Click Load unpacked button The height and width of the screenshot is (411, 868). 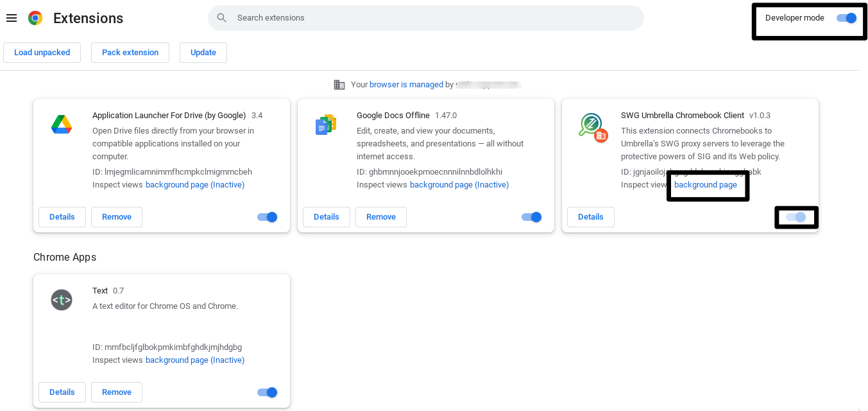(42, 53)
